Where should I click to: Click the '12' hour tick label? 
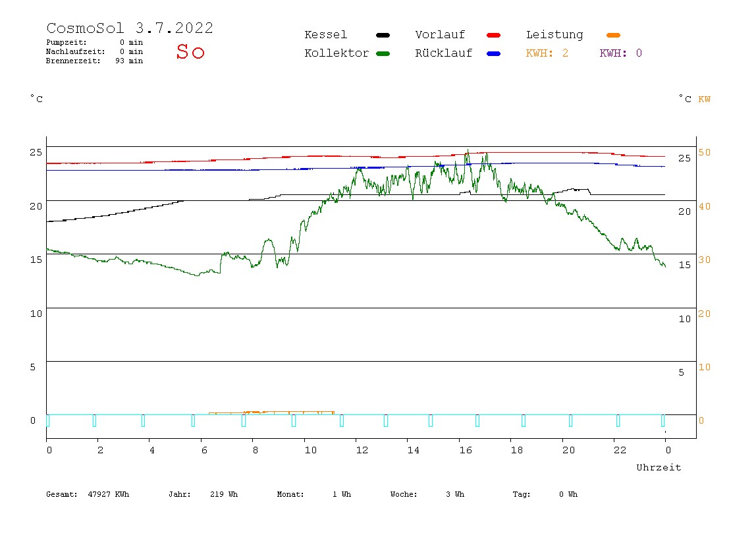(x=362, y=450)
